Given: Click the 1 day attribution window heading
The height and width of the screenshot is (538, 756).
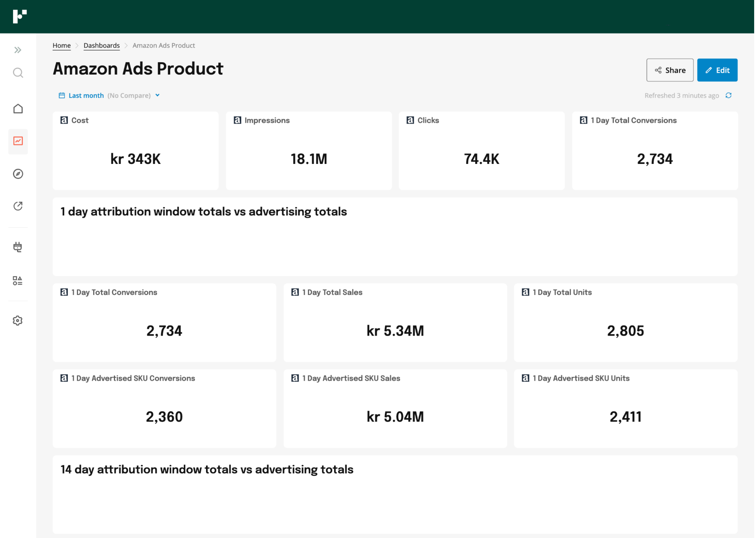Looking at the screenshot, I should [203, 212].
